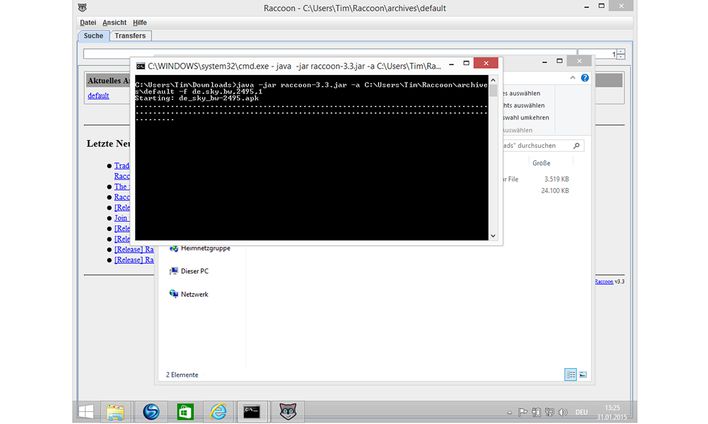708x424 pixels.
Task: Select the 24.100 KB file size cell
Action: pyautogui.click(x=555, y=191)
